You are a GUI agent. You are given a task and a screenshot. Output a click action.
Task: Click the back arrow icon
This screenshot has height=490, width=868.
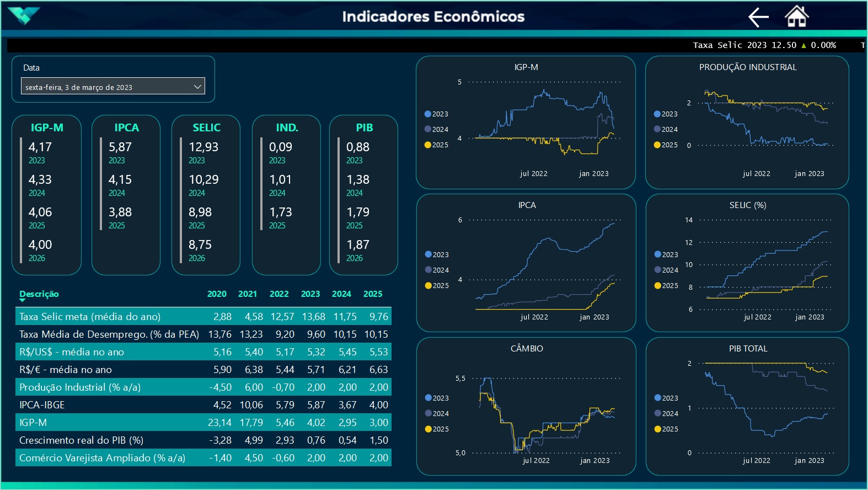coord(758,17)
